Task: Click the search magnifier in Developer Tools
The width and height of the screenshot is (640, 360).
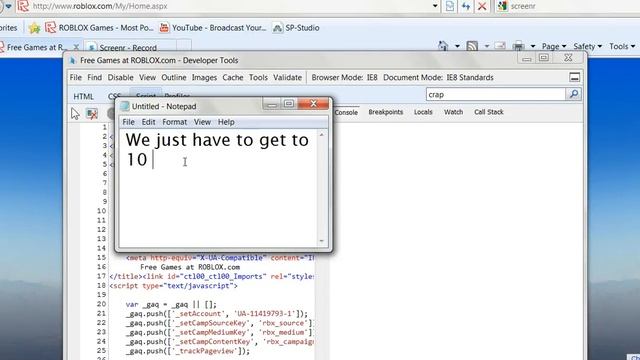Action: click(x=573, y=94)
